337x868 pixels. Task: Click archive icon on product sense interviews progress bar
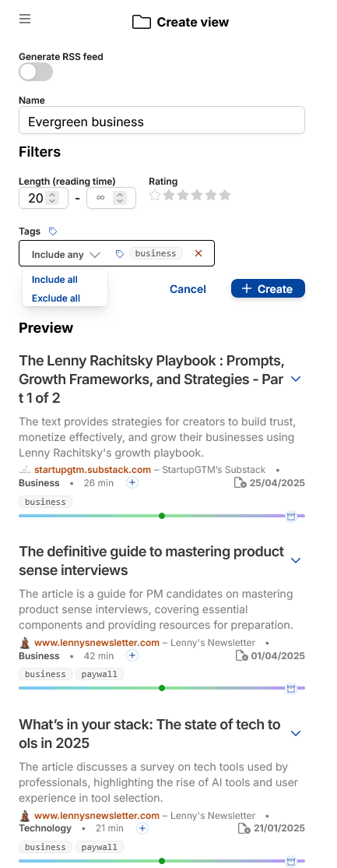[x=290, y=689]
